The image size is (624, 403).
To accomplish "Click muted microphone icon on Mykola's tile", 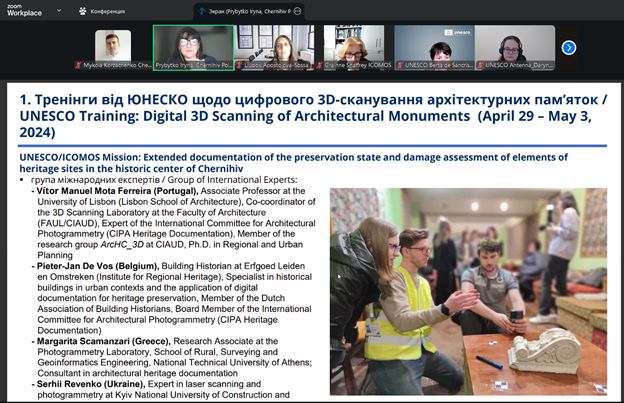I will coord(77,65).
